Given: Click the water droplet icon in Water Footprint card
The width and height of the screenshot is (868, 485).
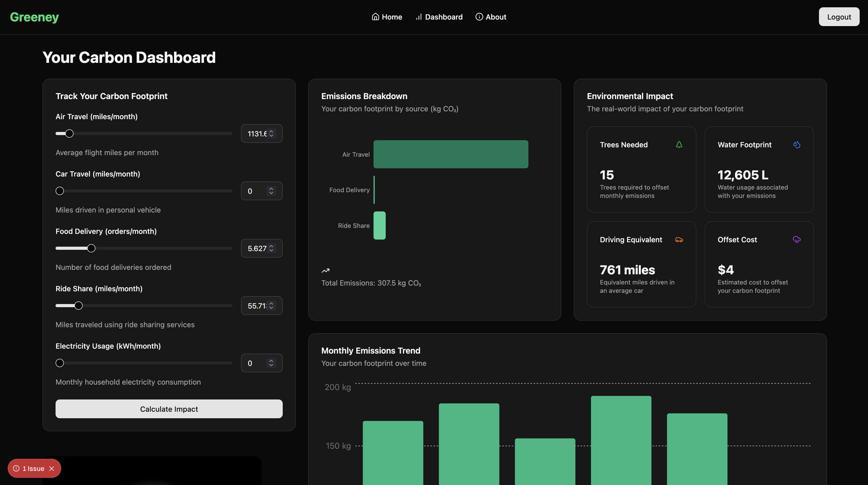Looking at the screenshot, I should click(797, 144).
